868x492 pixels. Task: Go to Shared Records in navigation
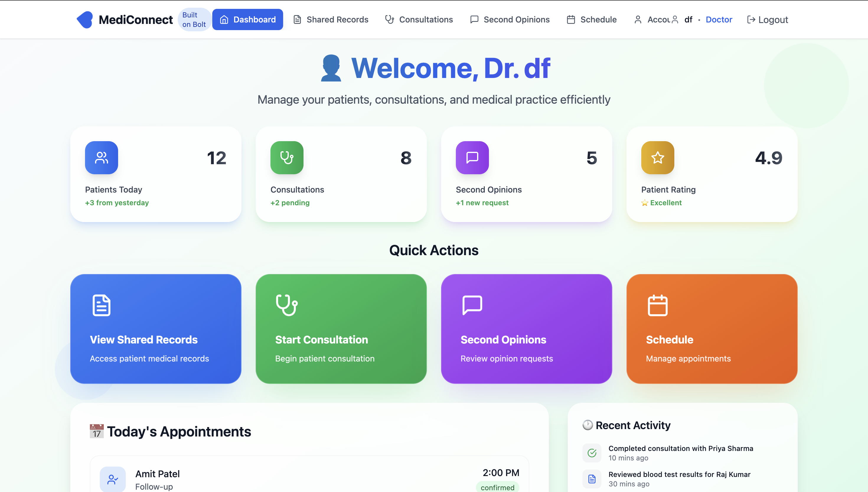click(x=331, y=19)
